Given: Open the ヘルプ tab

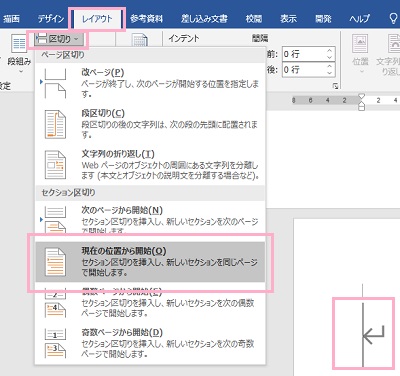Looking at the screenshot, I should [x=359, y=19].
